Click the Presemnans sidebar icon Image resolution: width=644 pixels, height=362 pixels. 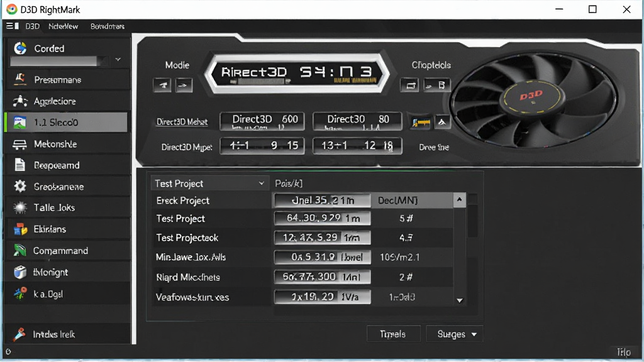[x=19, y=79]
